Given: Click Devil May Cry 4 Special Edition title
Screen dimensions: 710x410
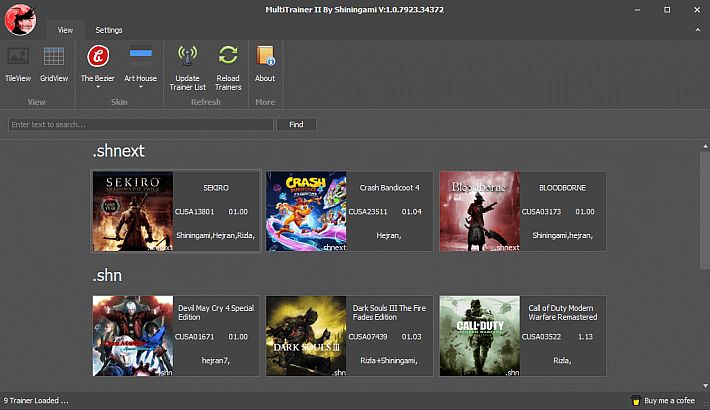Looking at the screenshot, I should [216, 313].
